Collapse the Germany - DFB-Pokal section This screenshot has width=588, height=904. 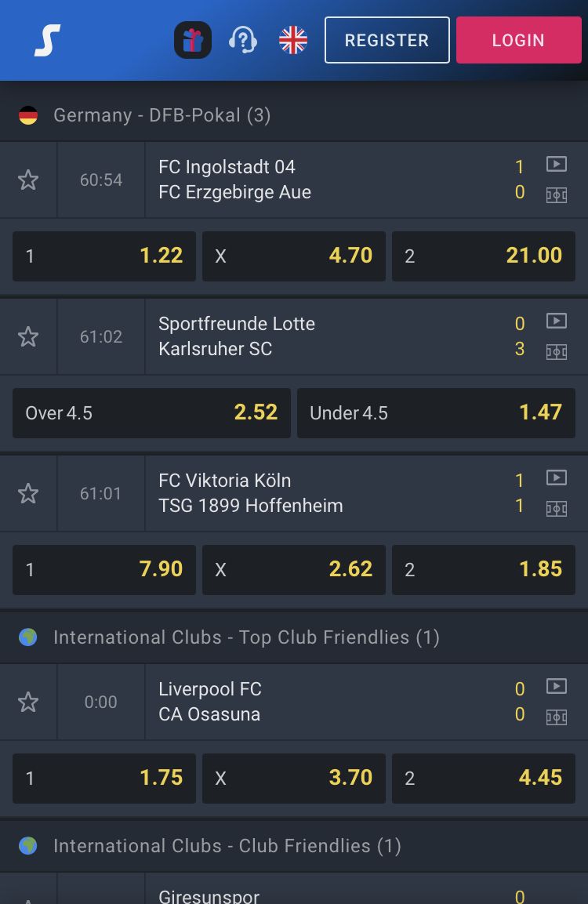pyautogui.click(x=294, y=115)
